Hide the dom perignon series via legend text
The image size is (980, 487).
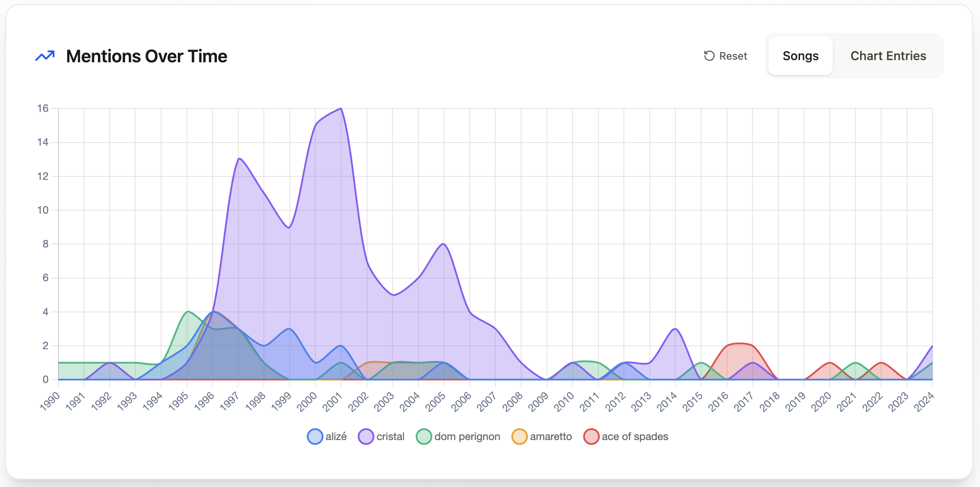pos(467,437)
